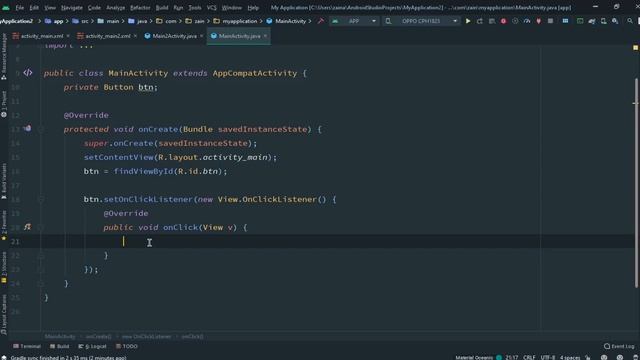The image size is (640, 360).
Task: Open the Analyze menu
Action: (x=116, y=7)
